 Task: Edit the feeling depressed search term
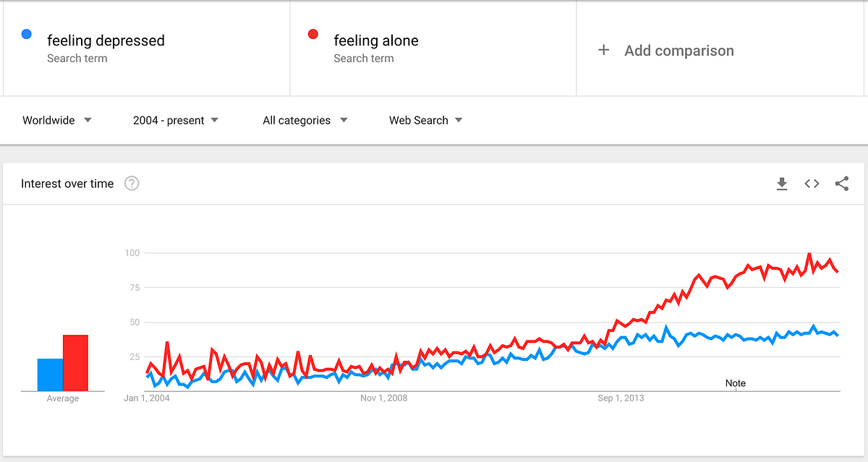(x=106, y=41)
